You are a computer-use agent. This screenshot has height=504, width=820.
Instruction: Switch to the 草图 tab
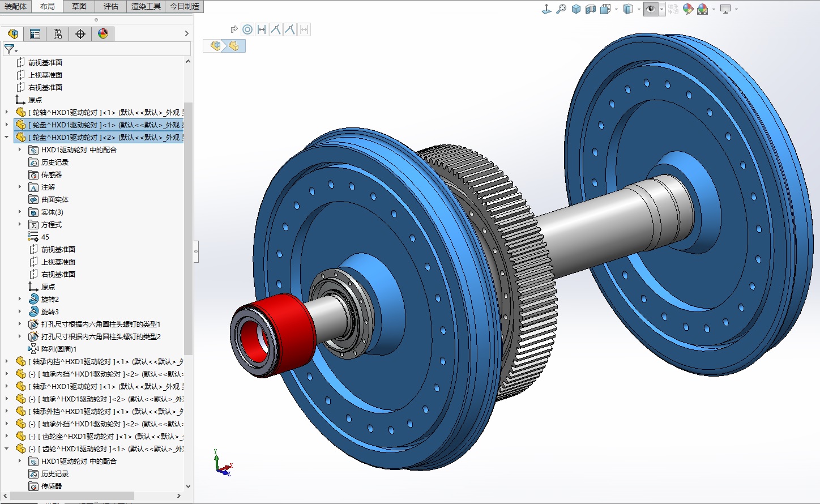(79, 6)
